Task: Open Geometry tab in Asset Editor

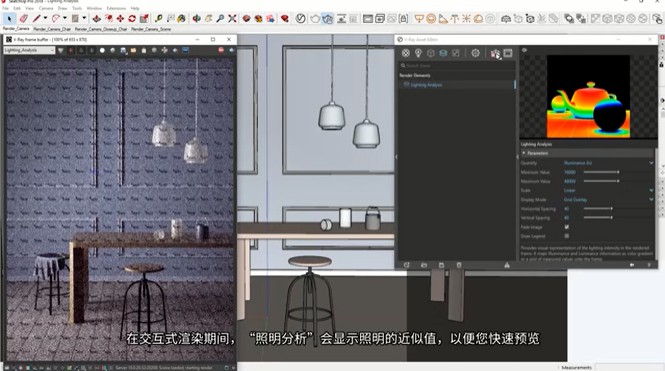Action: 431,53
